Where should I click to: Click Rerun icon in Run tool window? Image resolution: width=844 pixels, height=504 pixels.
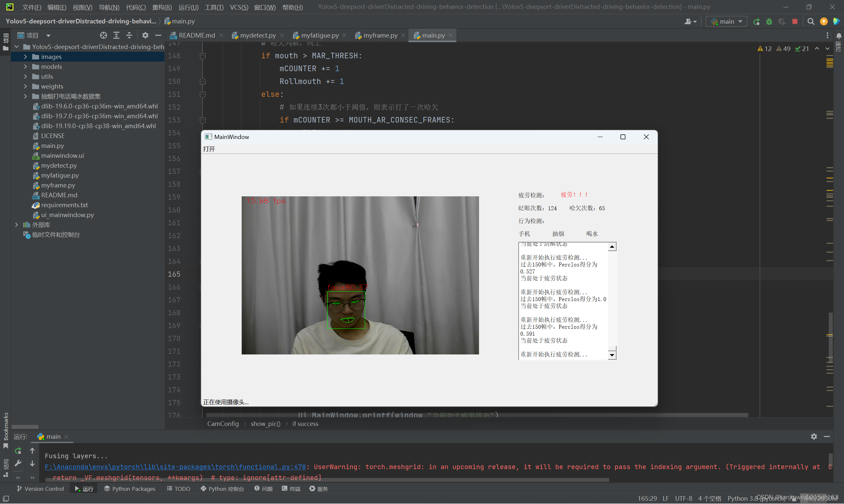click(x=18, y=451)
